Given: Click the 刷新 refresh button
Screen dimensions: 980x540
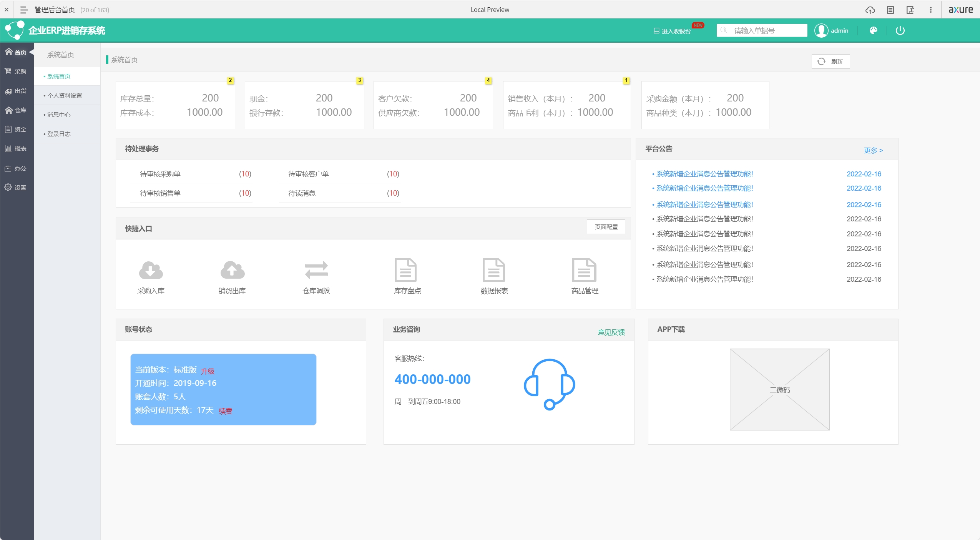Looking at the screenshot, I should (x=831, y=61).
